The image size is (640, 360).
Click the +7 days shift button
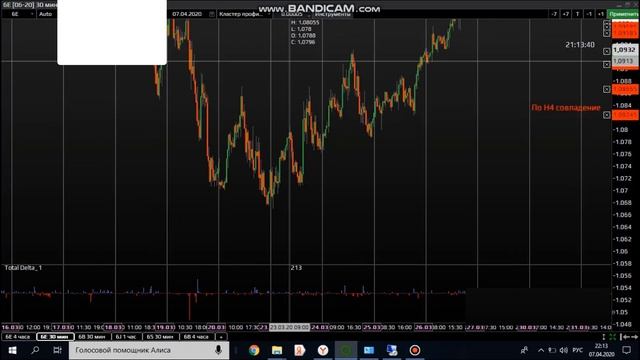tap(566, 14)
